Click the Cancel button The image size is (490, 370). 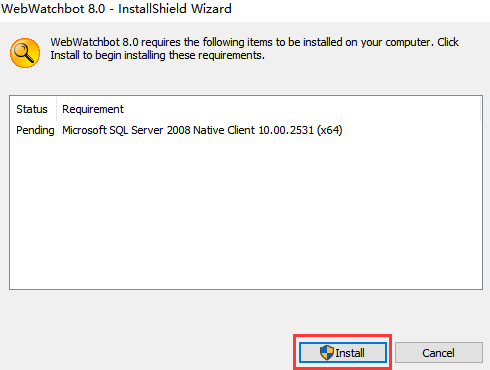[x=439, y=352]
